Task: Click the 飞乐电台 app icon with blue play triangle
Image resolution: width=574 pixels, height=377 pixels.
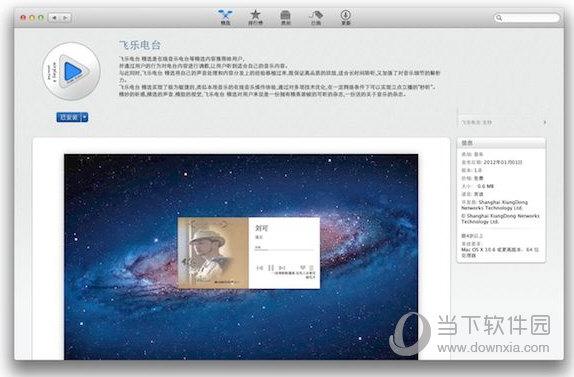Action: point(71,71)
